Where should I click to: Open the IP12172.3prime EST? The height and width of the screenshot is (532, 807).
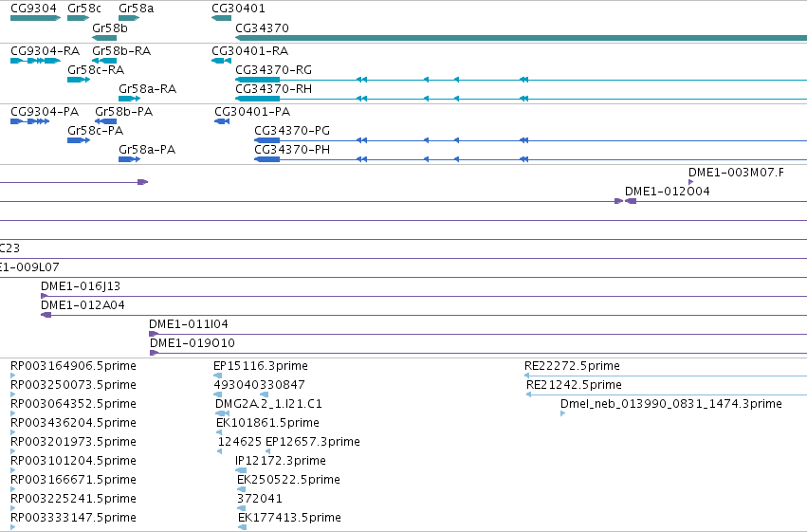241,470
